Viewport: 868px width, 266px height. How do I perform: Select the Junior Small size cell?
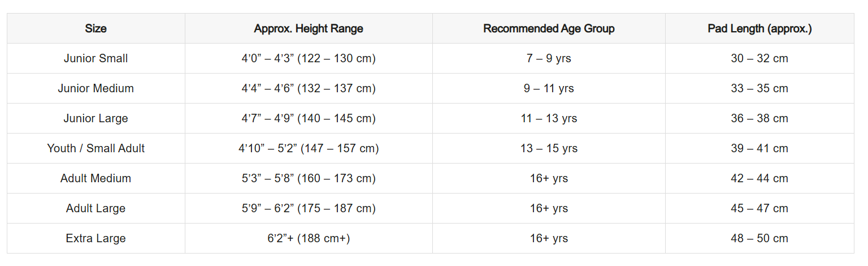tap(96, 58)
